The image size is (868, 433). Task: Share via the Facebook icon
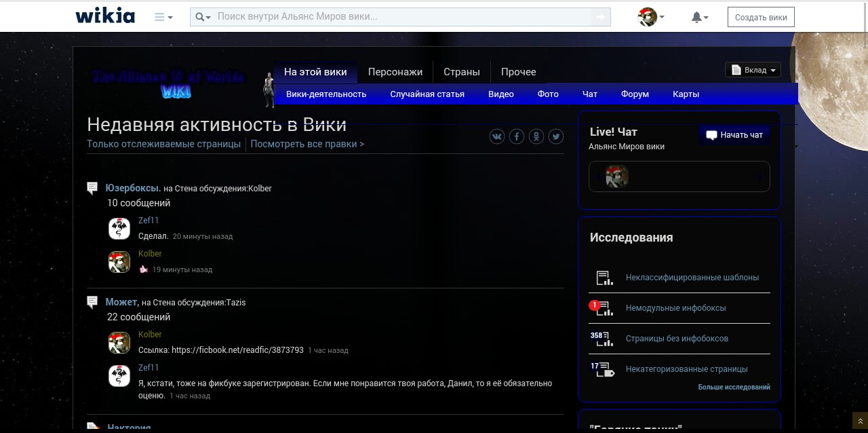pyautogui.click(x=517, y=136)
